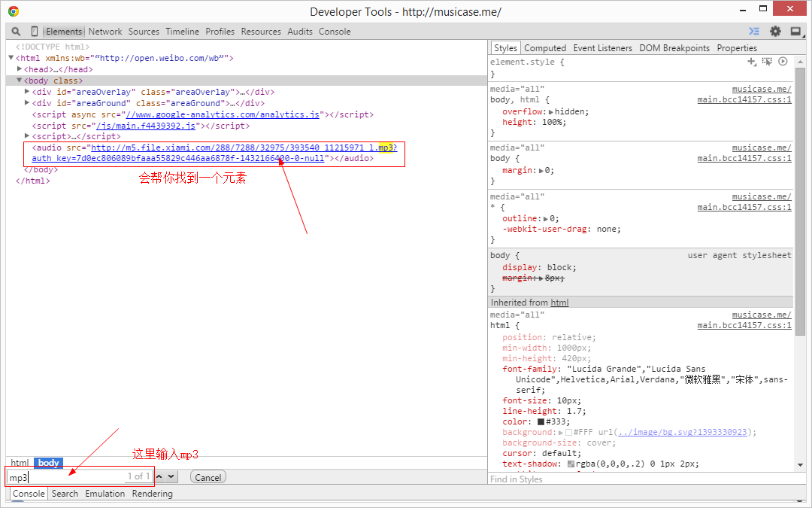Add new style rule plus icon
This screenshot has width=812, height=508.
pos(751,62)
